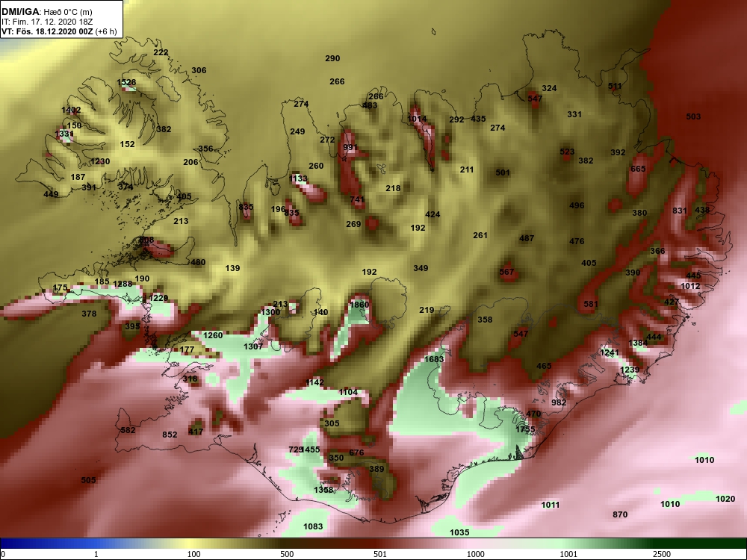Click the map value 741
This screenshot has height=560, width=747.
point(357,200)
